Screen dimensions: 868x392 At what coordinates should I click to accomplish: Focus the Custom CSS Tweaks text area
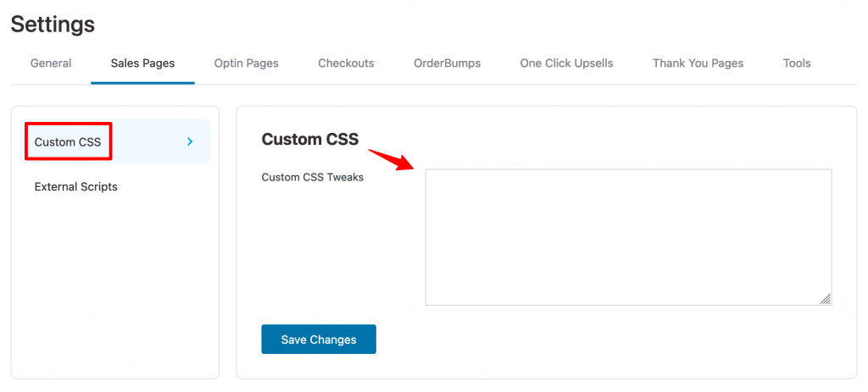click(x=628, y=237)
